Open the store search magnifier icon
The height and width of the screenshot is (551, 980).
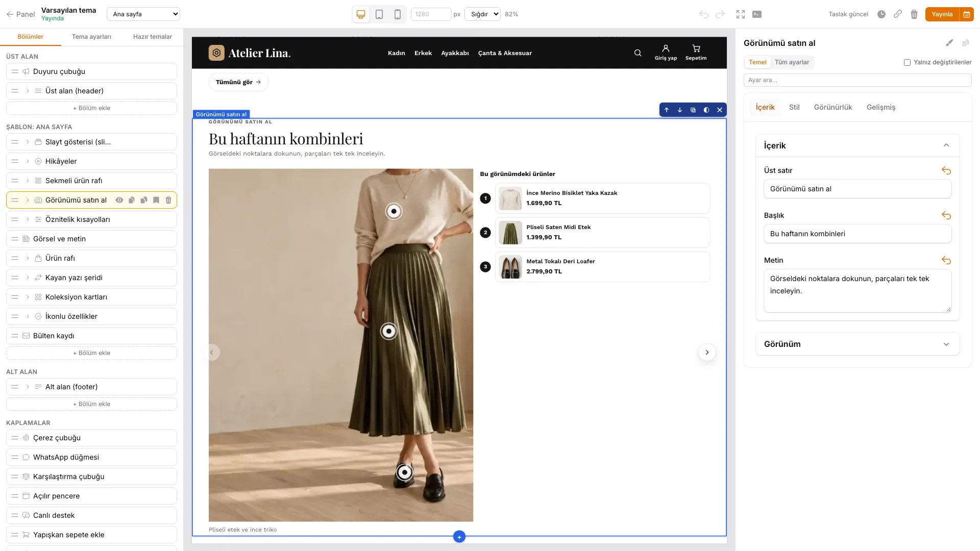(638, 53)
